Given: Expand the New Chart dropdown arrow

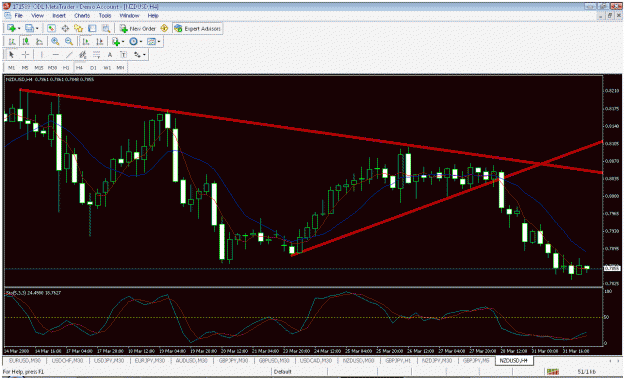Looking at the screenshot, I should pos(19,29).
